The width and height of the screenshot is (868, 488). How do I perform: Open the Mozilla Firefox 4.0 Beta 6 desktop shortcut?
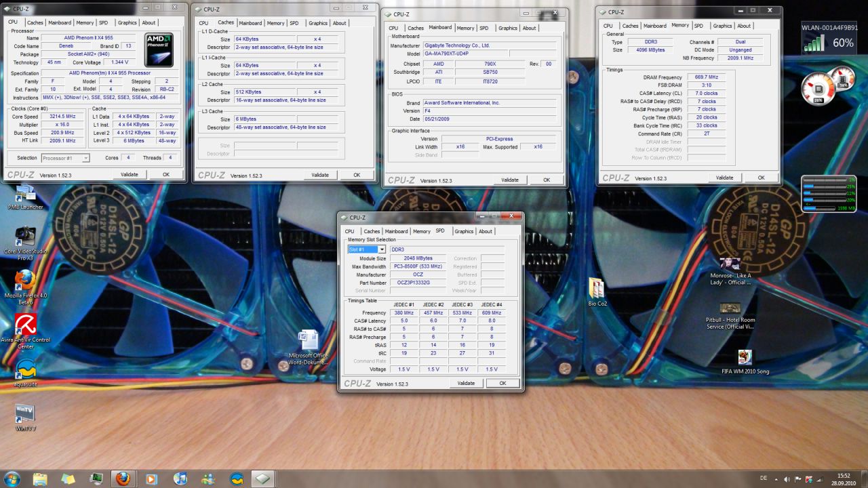[x=25, y=287]
